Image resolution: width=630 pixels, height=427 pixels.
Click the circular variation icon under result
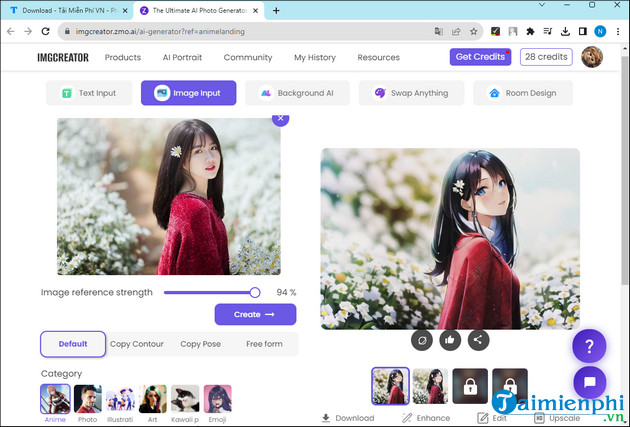[422, 340]
